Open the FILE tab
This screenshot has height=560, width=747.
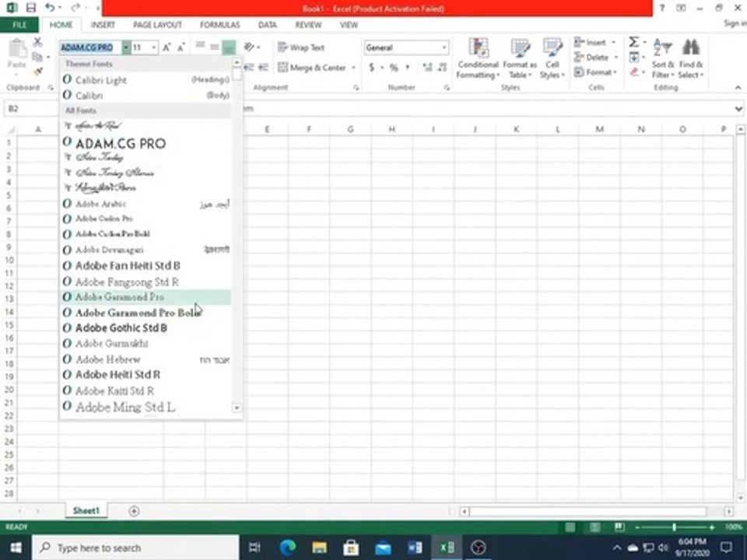pyautogui.click(x=19, y=25)
